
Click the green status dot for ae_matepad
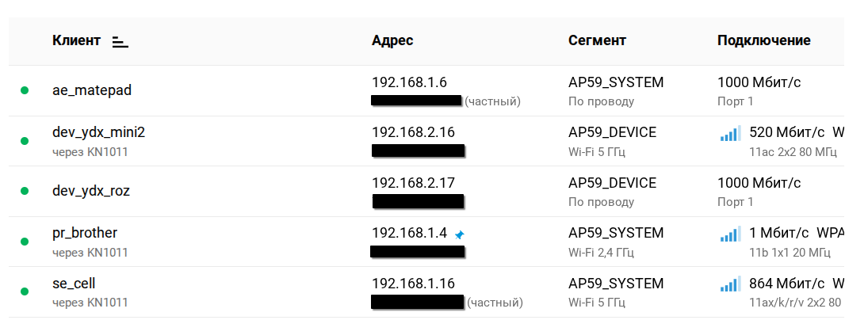(25, 90)
